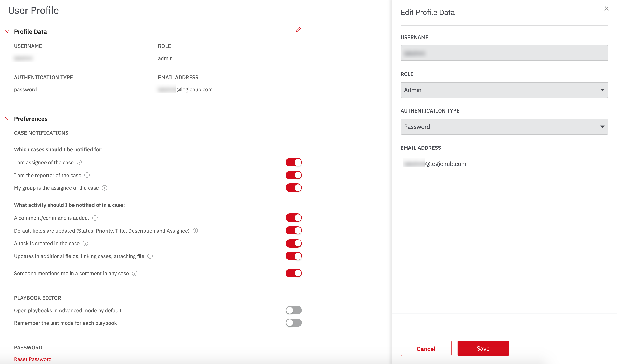The image size is (617, 364).
Task: Open the Role dropdown showing Admin
Action: pos(504,90)
